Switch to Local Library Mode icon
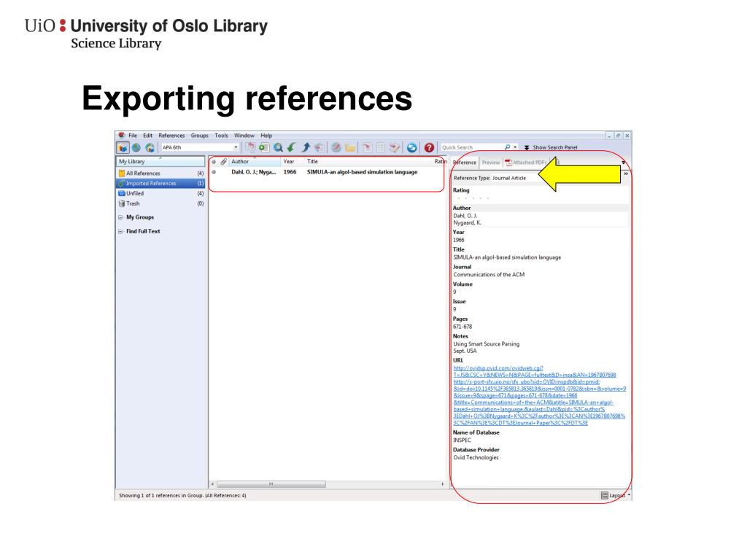Screen dimensions: 747x560 (123, 147)
